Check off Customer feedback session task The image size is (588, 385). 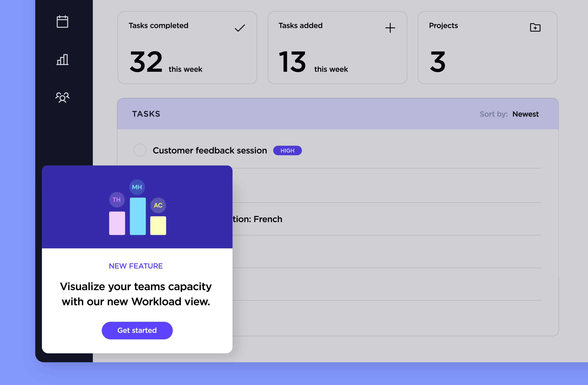pyautogui.click(x=140, y=150)
